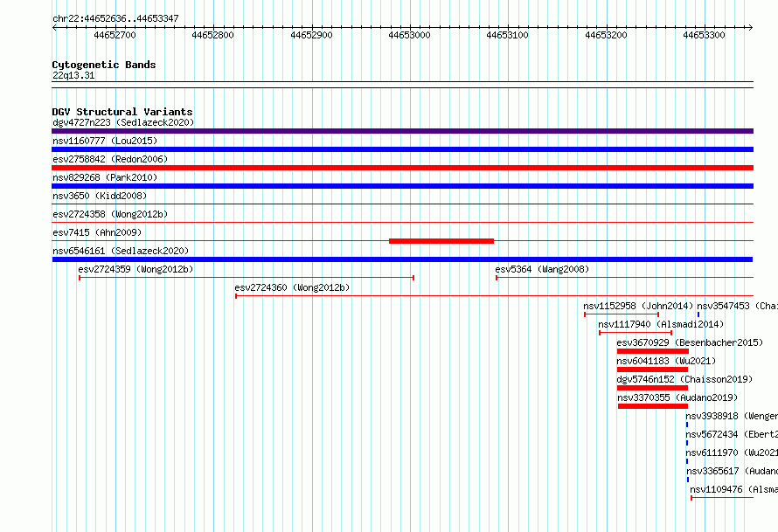
Task: Click the red dgv5746n152 variant bar
Action: tap(652, 388)
